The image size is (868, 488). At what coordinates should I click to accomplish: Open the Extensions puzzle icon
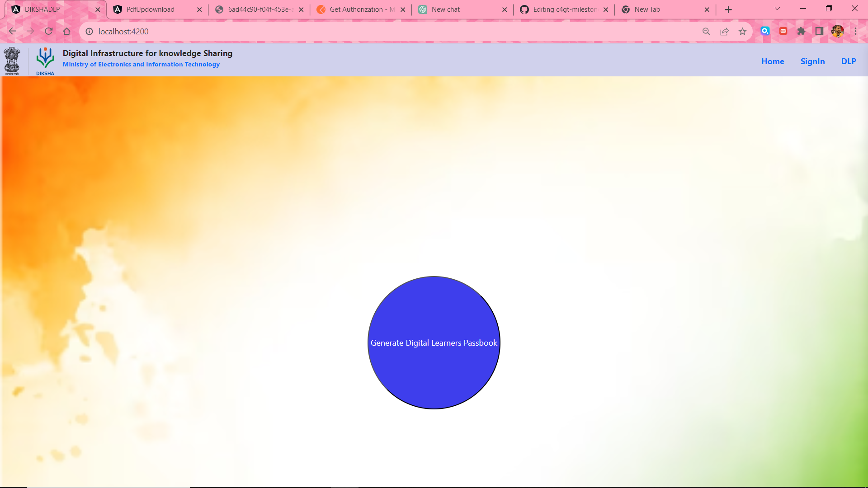point(801,31)
